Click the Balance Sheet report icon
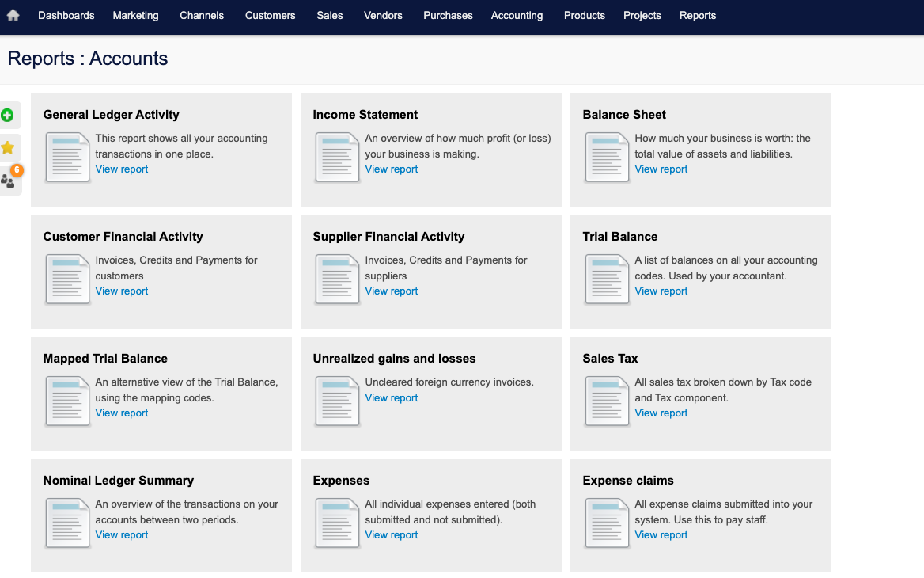Image resolution: width=924 pixels, height=578 pixels. point(606,157)
